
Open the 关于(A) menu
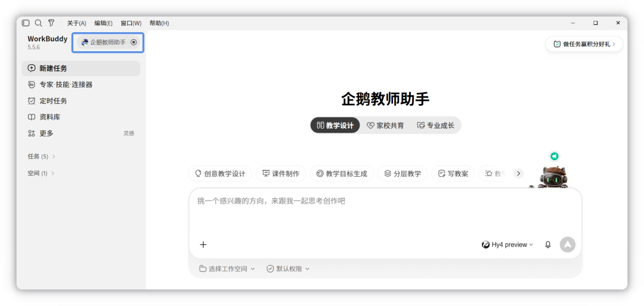77,23
